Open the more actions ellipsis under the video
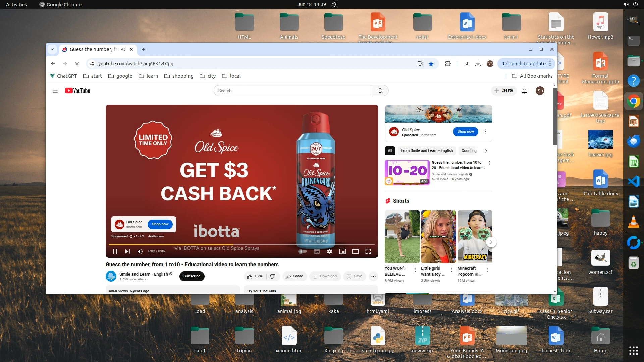Viewport: 644px width, 362px height. coord(373,276)
